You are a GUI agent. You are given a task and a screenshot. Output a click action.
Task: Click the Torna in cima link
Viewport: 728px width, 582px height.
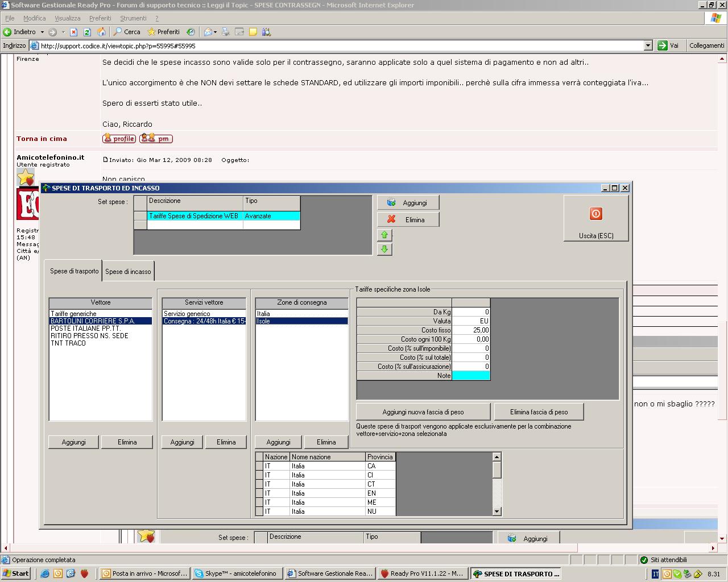42,139
